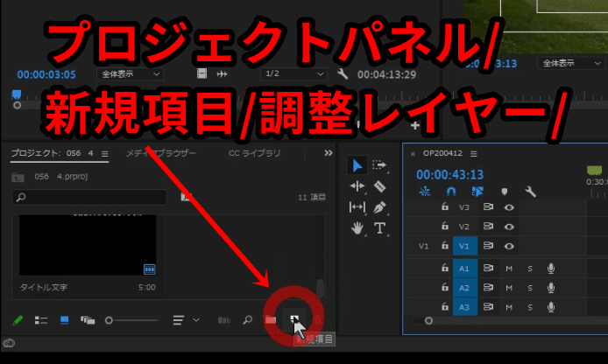Expand the overflow panel tabs chevron
Screen dimensions: 608x364
(x=329, y=153)
